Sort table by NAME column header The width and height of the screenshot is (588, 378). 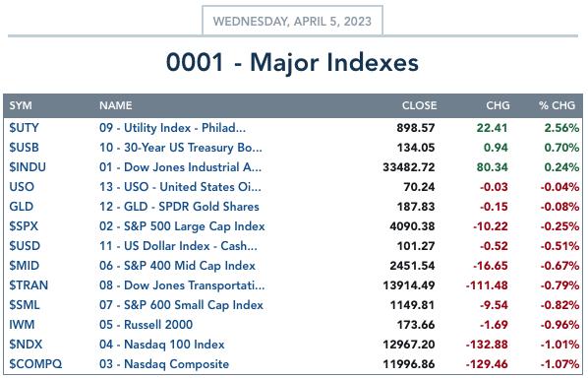pos(116,105)
